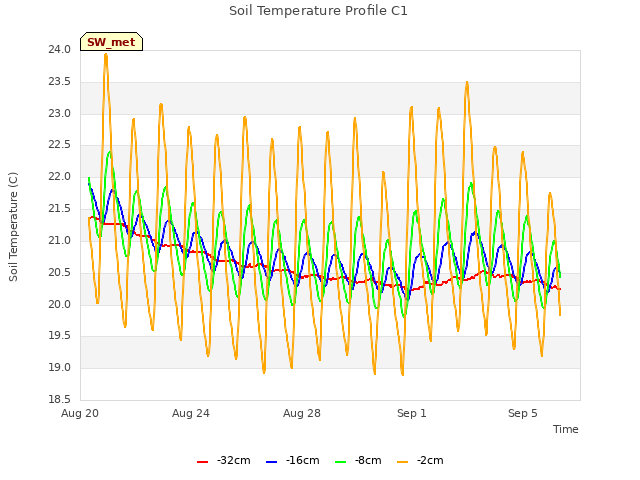Click the 21.5 y-axis tick label
Screen dimensions: 640x480
60,209
